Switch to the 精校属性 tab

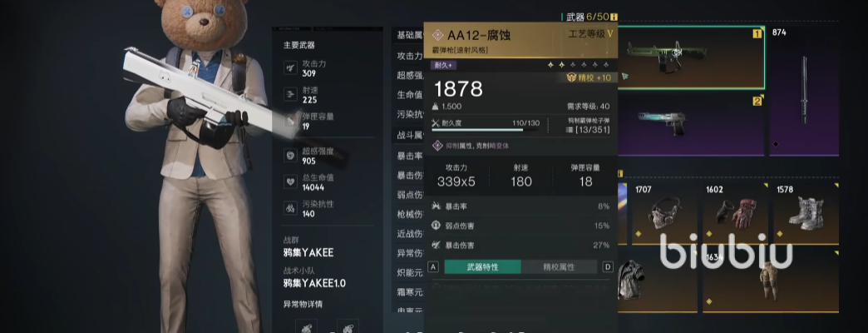(x=559, y=267)
